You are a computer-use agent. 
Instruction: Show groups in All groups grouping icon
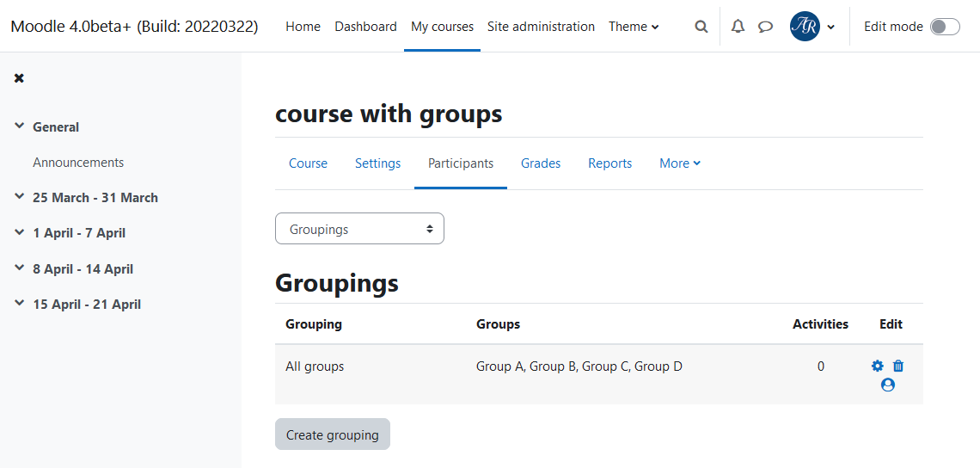click(887, 385)
